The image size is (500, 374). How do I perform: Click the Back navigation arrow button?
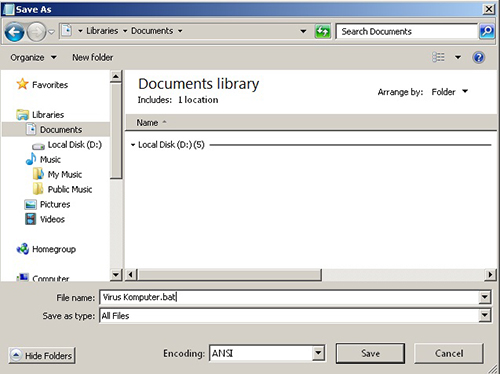point(14,32)
